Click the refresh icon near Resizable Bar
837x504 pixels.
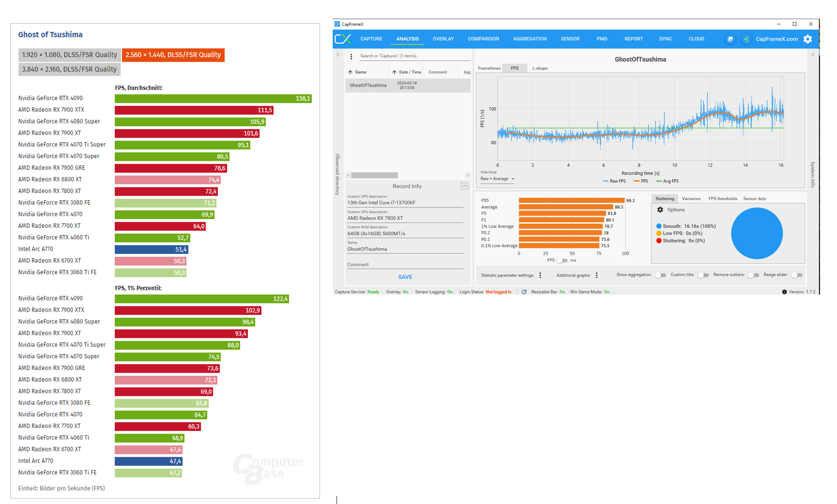524,292
